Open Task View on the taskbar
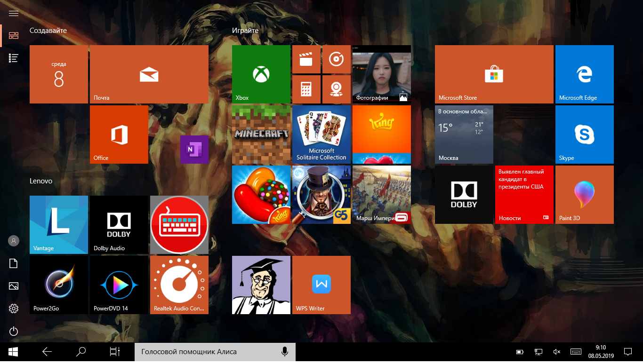The image size is (643, 364). (115, 352)
